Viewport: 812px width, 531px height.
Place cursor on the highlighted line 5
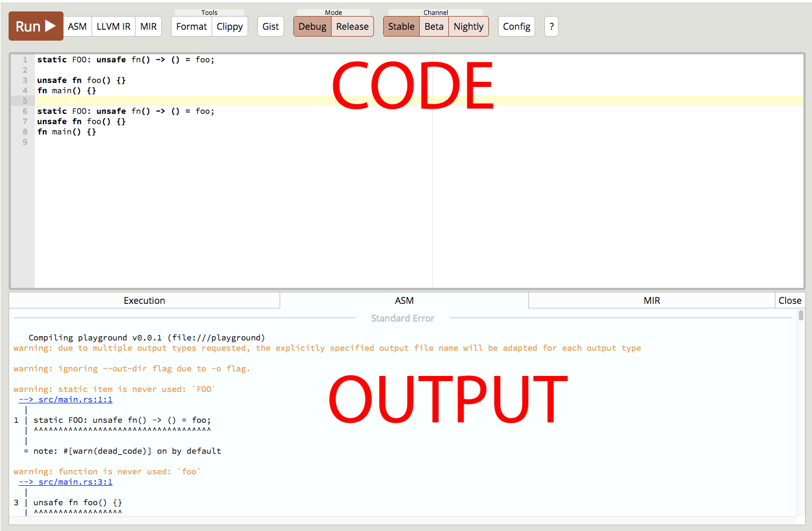point(229,100)
